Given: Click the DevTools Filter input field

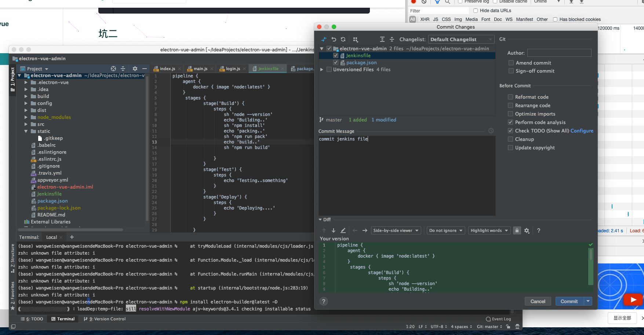Looking at the screenshot, I should pos(439,11).
